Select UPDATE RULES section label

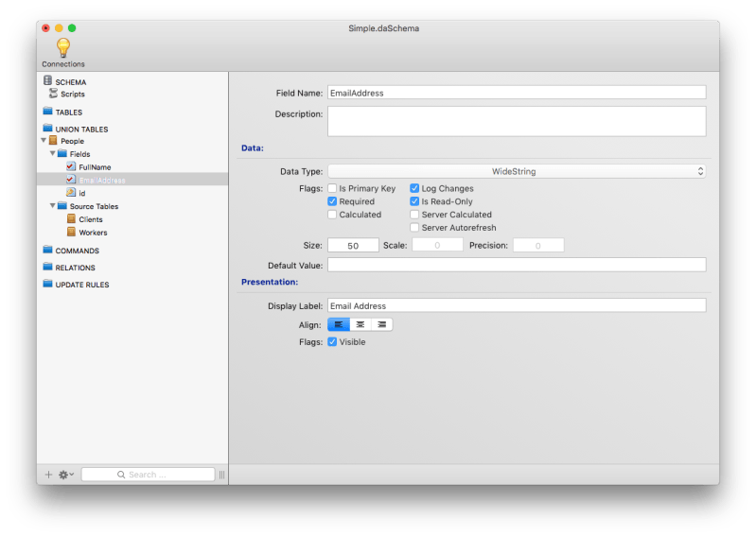coord(82,285)
